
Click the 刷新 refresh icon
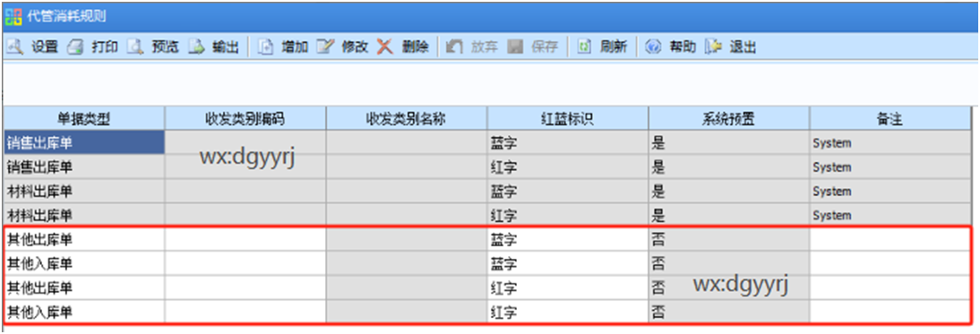coord(584,47)
